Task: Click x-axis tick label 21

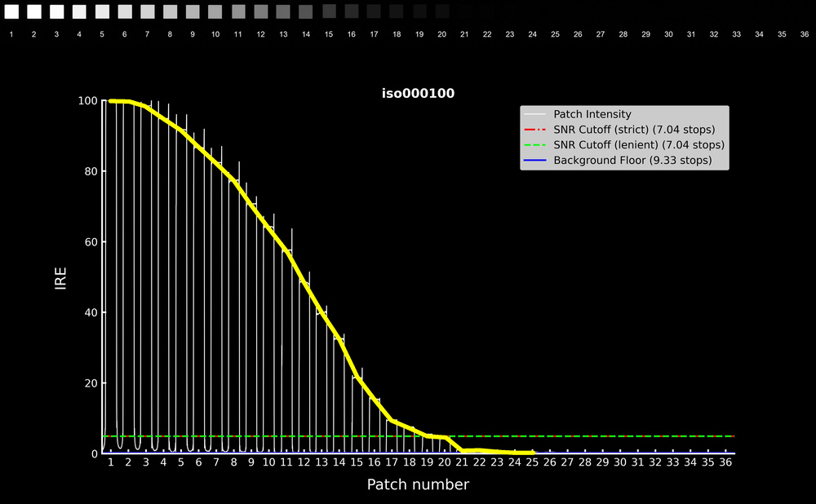Action: point(462,462)
